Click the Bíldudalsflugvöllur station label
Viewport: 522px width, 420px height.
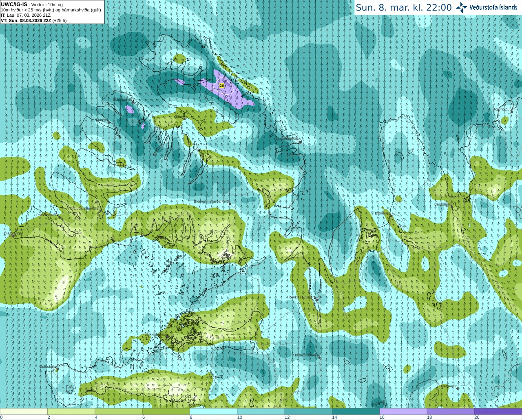pos(85,208)
